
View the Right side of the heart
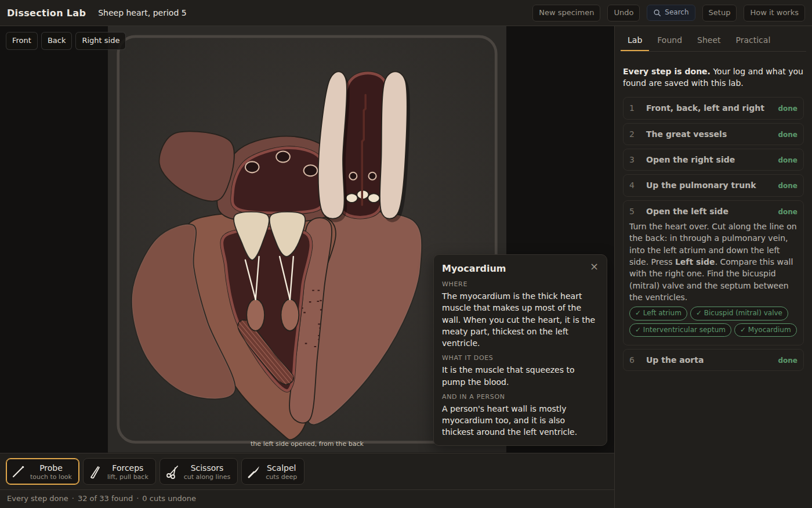pyautogui.click(x=100, y=41)
